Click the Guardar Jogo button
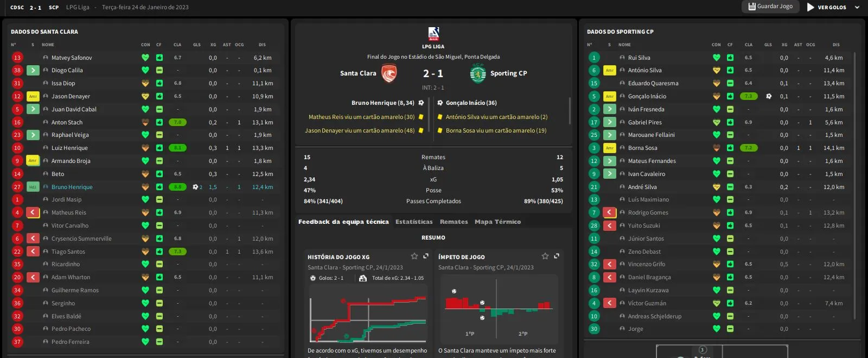Viewport: 868px width, 358px height. coord(770,7)
